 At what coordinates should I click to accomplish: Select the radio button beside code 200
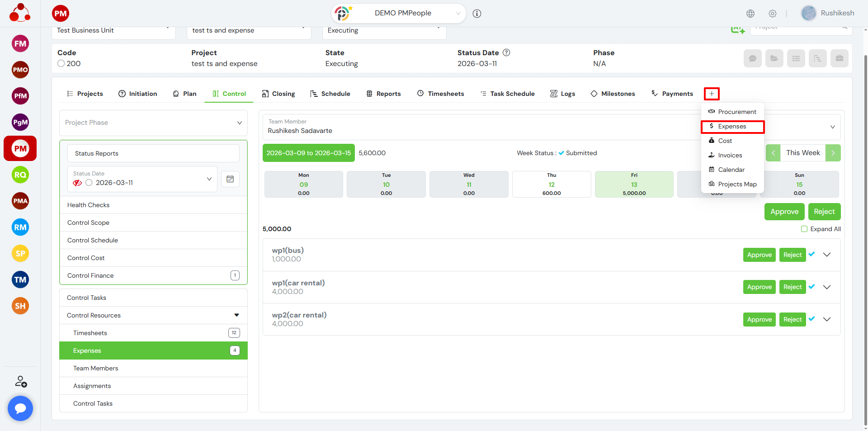(61, 64)
